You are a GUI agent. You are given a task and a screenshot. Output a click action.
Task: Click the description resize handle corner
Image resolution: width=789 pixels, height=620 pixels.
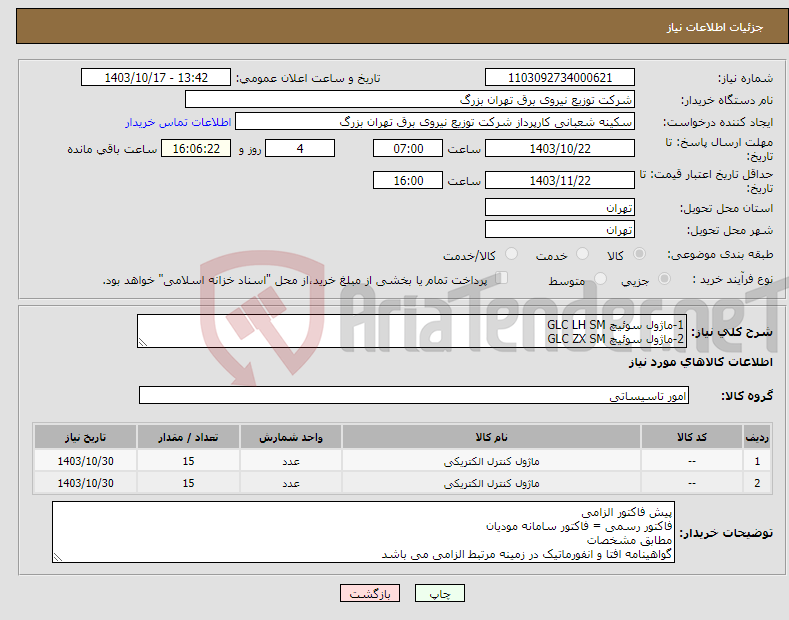pyautogui.click(x=143, y=342)
